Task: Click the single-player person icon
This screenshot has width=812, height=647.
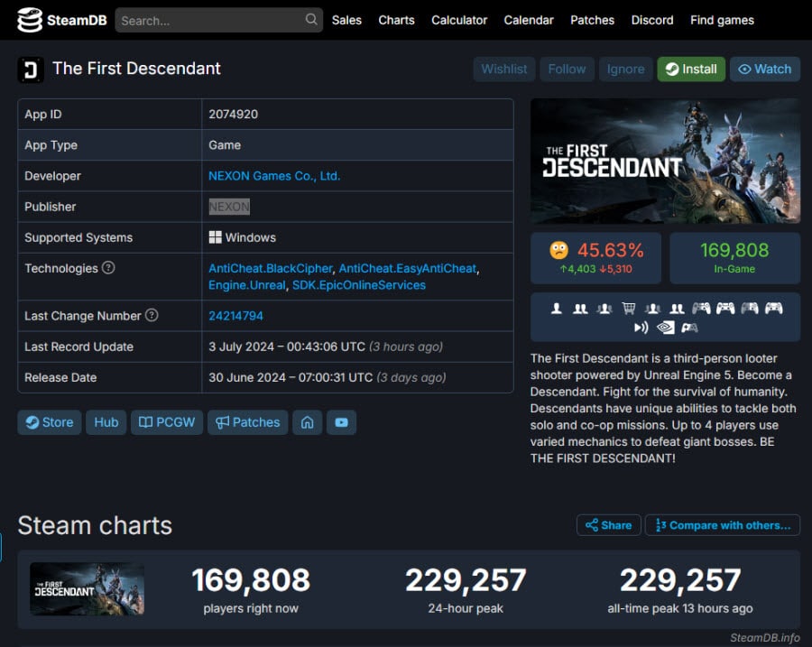Action: [x=556, y=309]
